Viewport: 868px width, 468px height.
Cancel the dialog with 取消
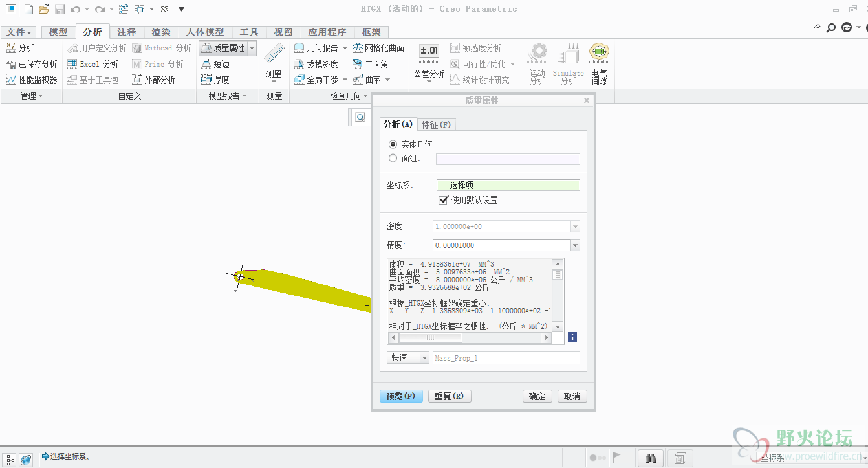click(x=572, y=396)
